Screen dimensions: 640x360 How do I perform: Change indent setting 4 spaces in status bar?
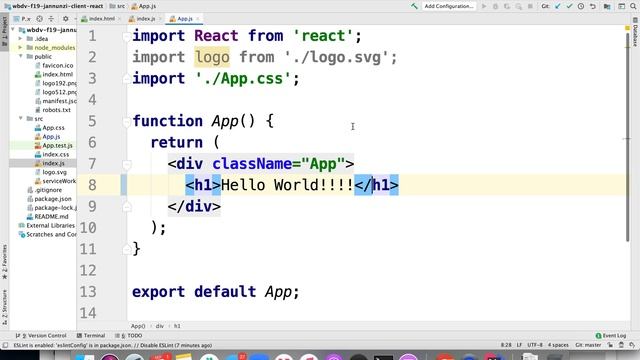coord(558,345)
